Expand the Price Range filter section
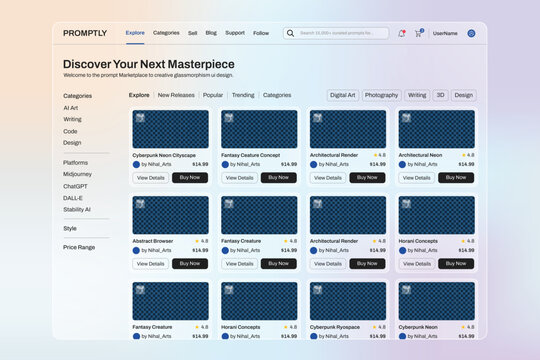Viewport: 540px width, 360px height. [x=79, y=247]
